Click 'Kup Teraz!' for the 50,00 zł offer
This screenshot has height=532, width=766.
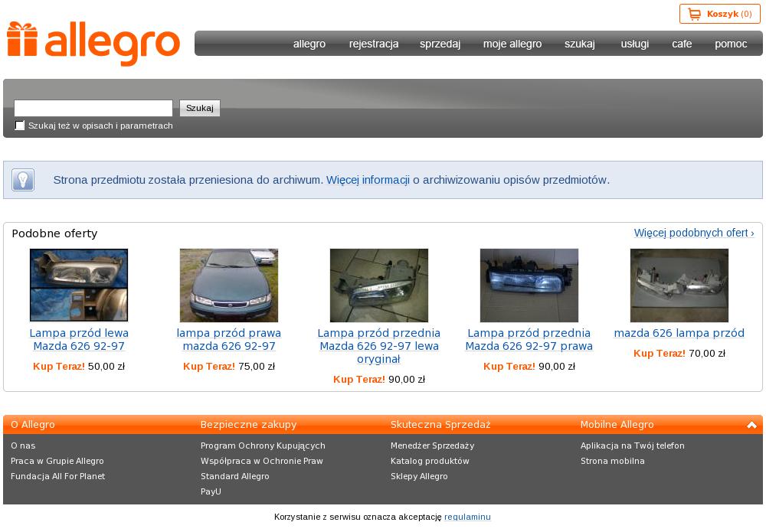59,367
